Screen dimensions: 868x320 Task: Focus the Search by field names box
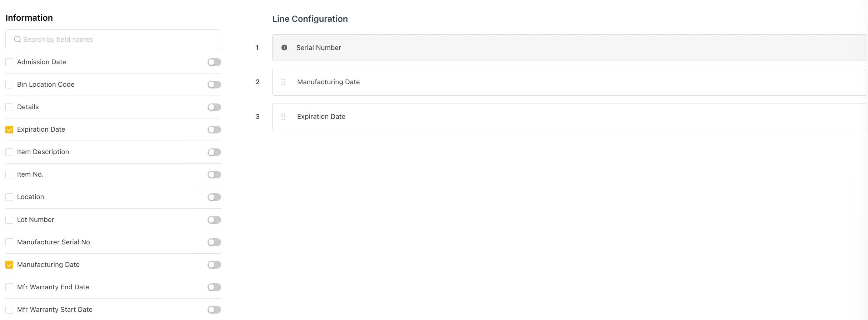pos(118,39)
